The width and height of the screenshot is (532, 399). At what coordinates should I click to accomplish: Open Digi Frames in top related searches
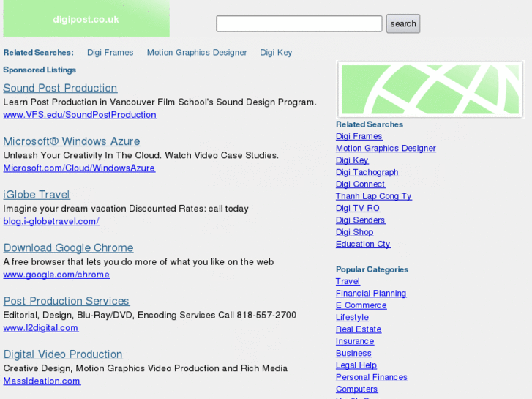tap(110, 53)
